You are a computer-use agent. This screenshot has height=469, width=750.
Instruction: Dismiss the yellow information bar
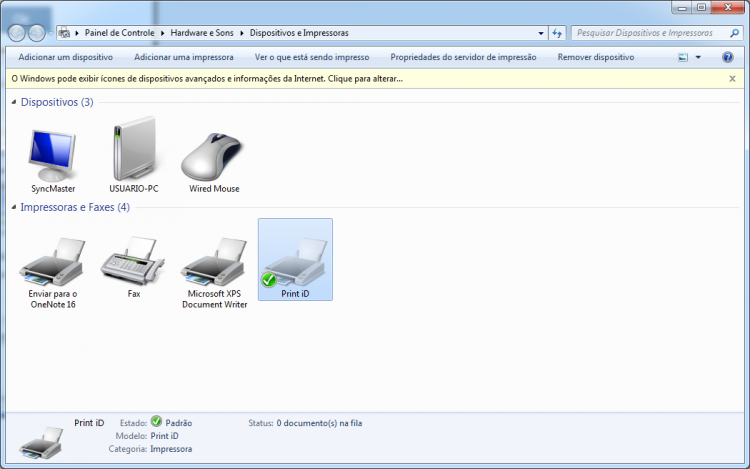(x=732, y=79)
